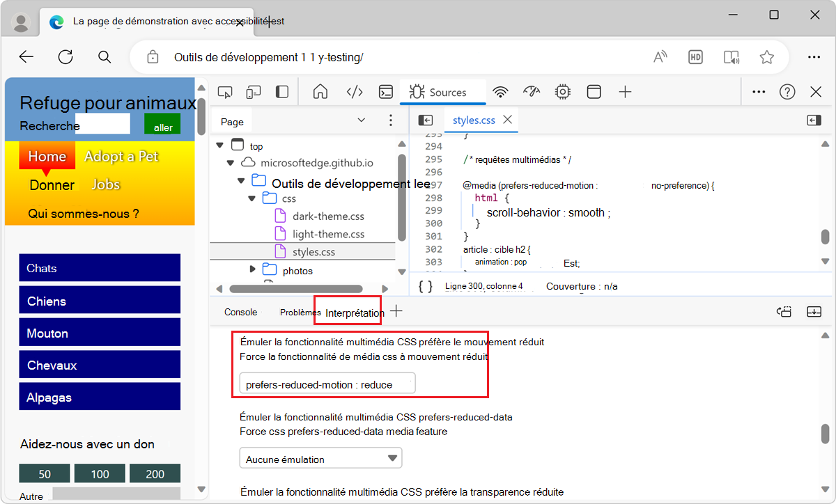The height and width of the screenshot is (504, 836).
Task: Select the 100 donation amount
Action: click(100, 473)
